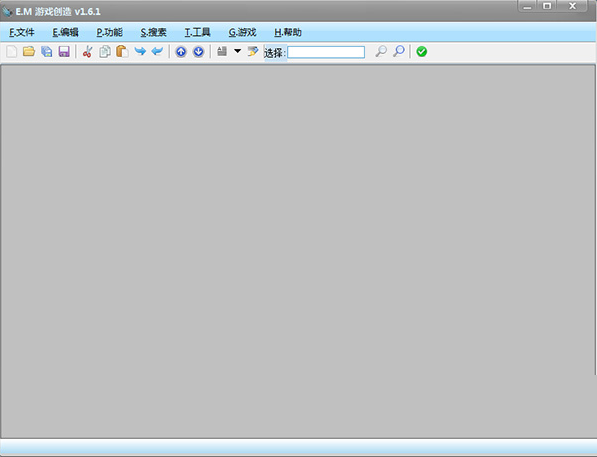Move down with the blue down-arrow button
The width and height of the screenshot is (597, 457).
(198, 51)
